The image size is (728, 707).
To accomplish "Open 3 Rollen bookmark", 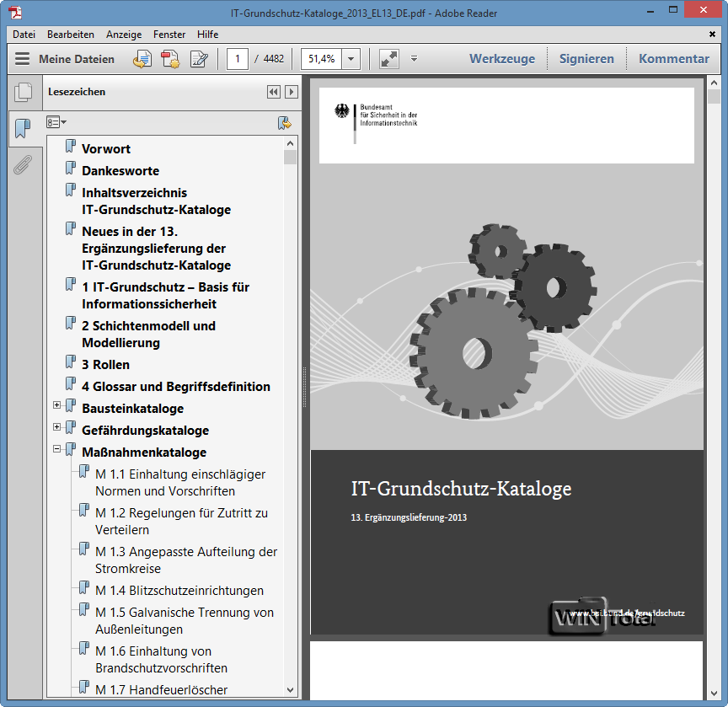I will pos(105,365).
